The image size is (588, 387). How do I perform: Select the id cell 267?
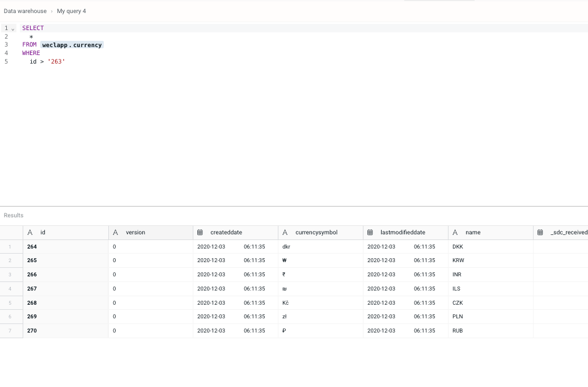66,289
